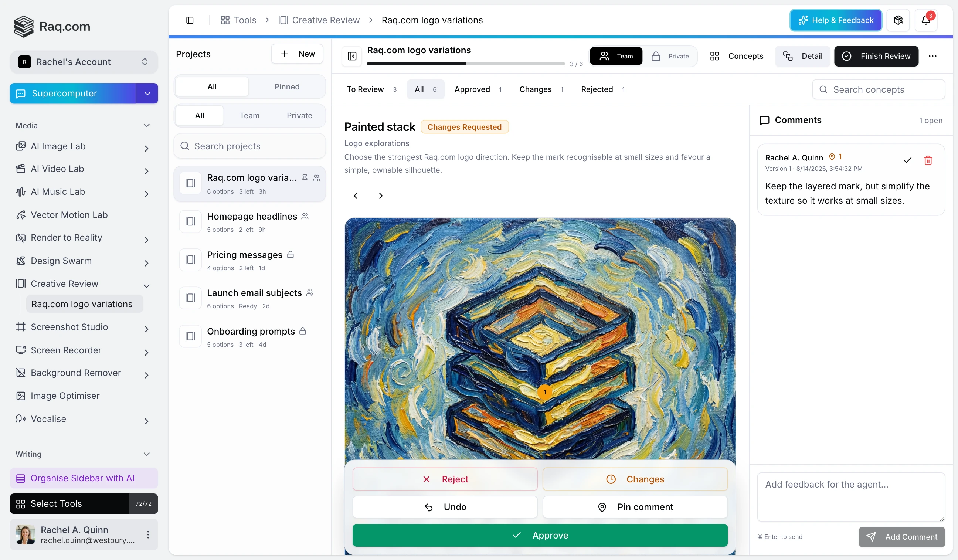Expand AI Image Lab

146,148
